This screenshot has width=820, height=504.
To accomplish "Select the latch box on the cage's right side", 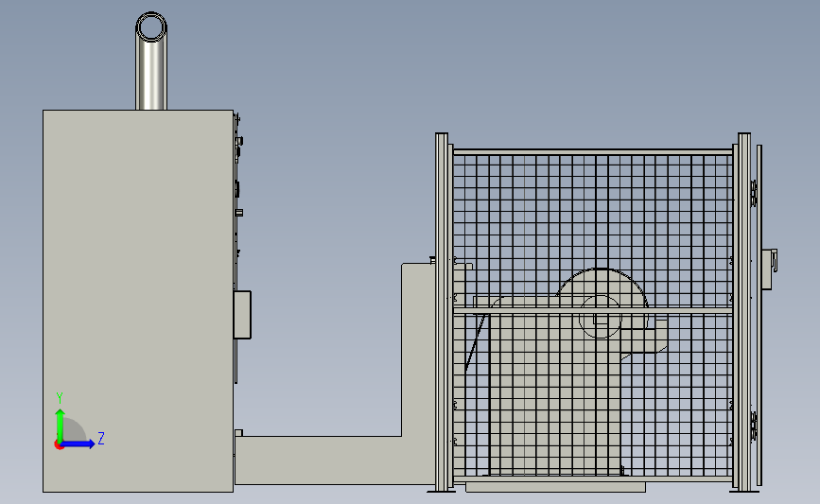I will pos(769,269).
